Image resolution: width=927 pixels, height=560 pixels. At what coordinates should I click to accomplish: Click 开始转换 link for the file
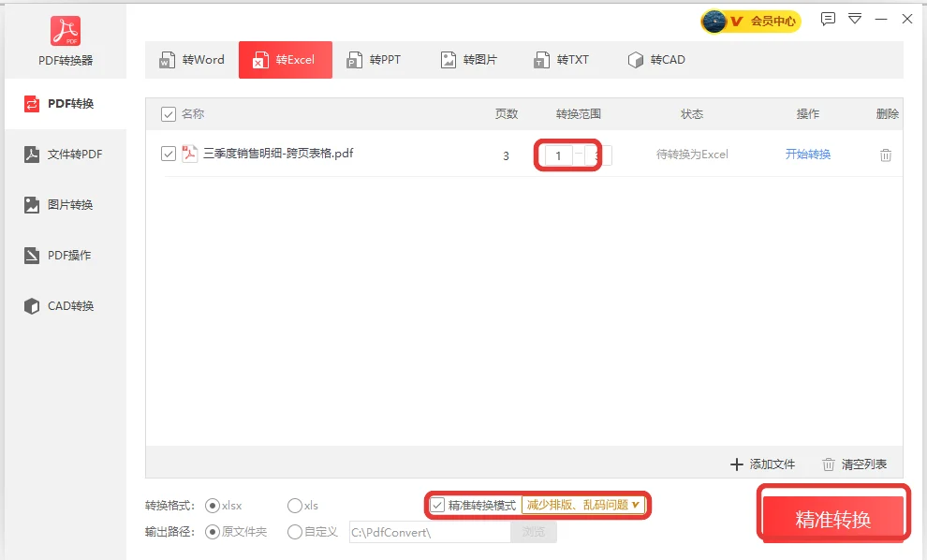(807, 155)
